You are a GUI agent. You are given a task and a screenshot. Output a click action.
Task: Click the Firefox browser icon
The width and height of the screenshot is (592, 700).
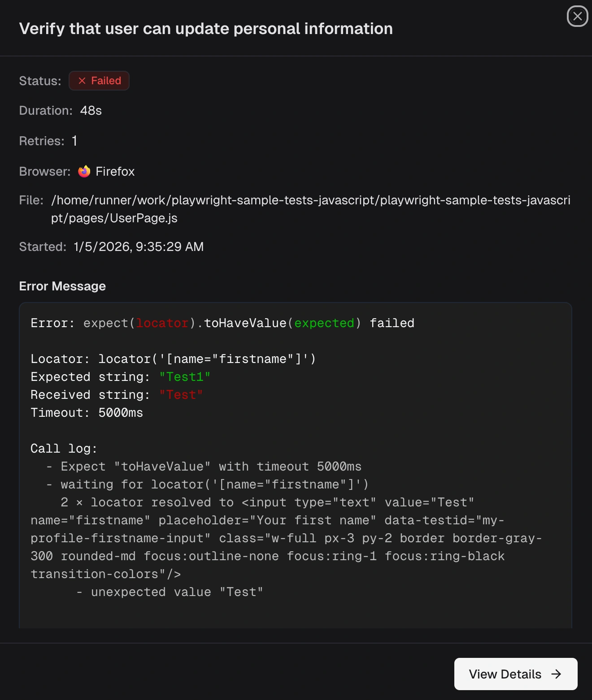pyautogui.click(x=85, y=171)
